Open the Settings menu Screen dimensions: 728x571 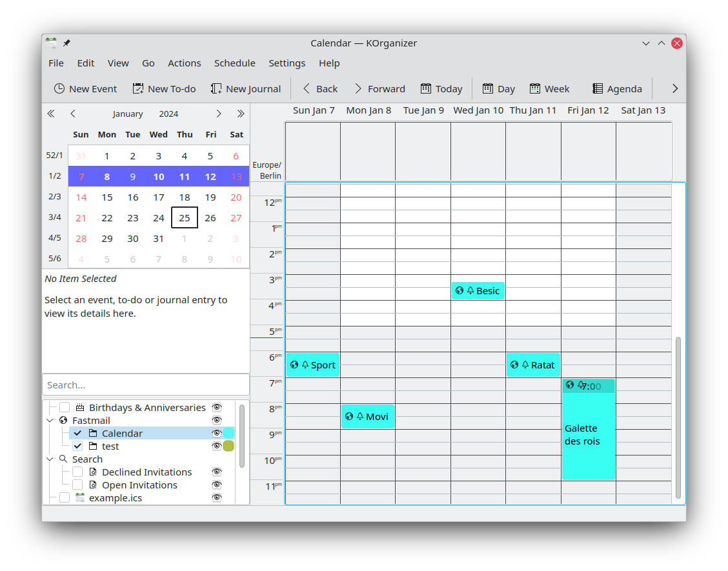[x=287, y=63]
